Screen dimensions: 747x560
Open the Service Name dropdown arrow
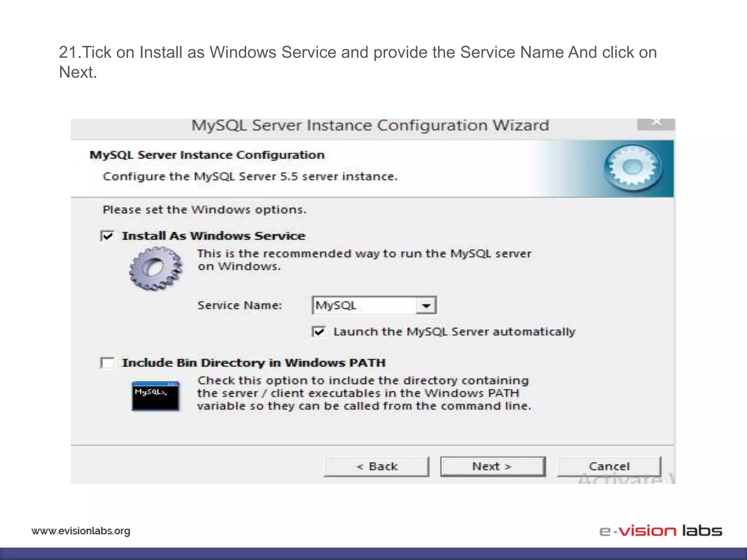[x=426, y=306]
